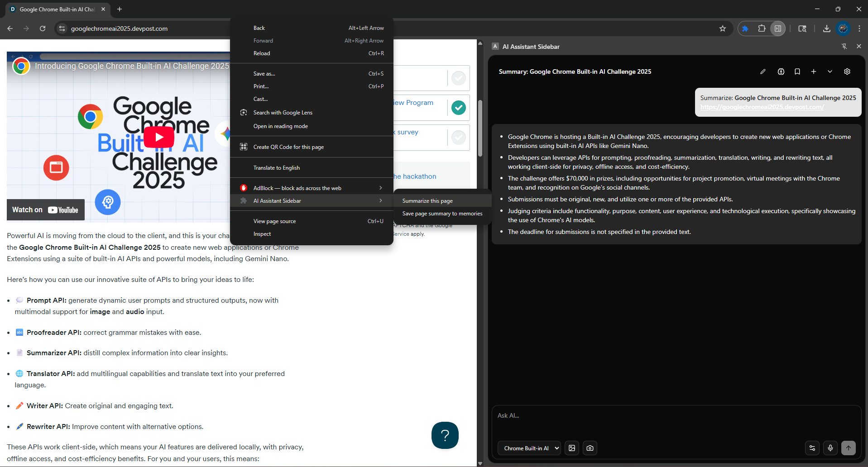Select Open in reading mode
The image size is (868, 467).
point(312,126)
